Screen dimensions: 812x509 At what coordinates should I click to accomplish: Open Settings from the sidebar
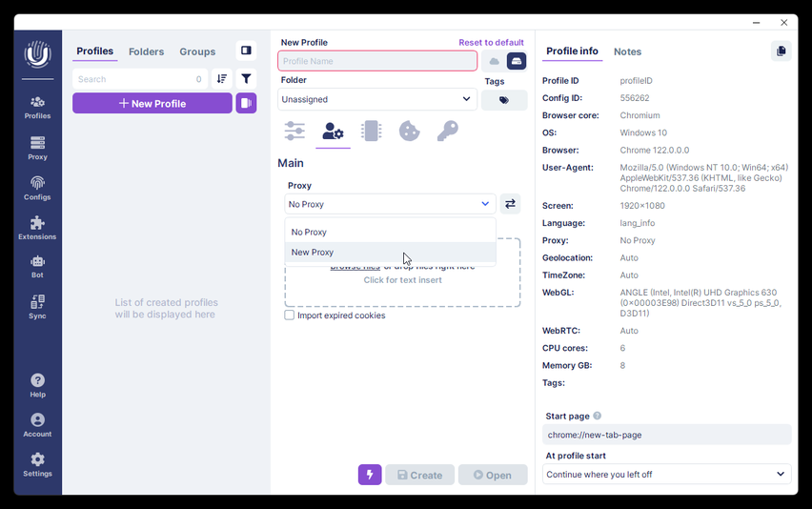37,465
